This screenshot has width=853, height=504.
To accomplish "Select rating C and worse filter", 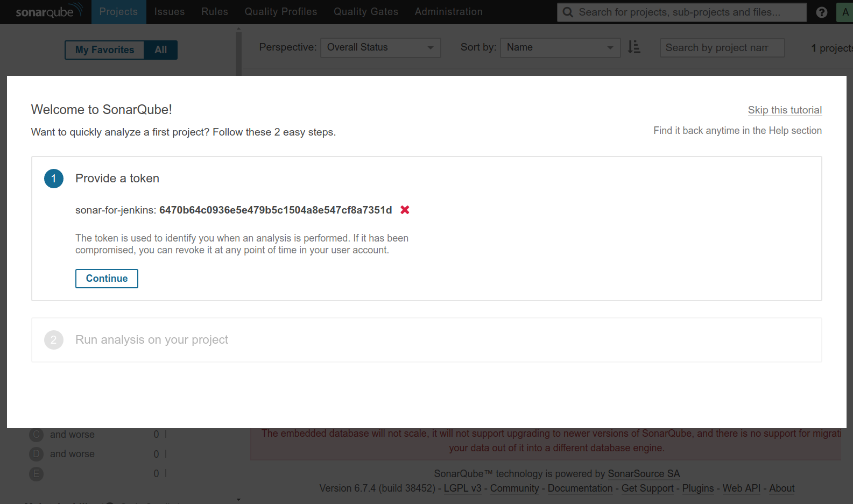I will pos(62,435).
